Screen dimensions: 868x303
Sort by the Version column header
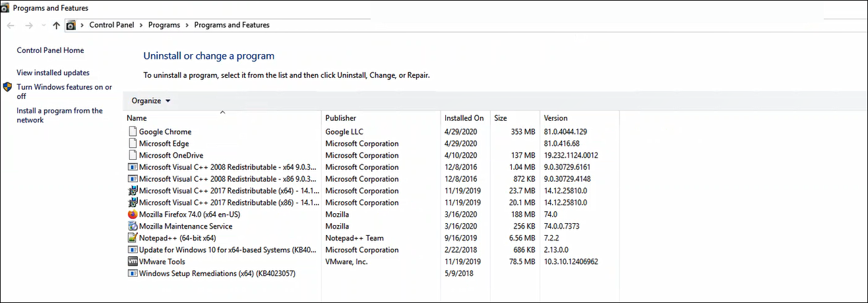click(x=580, y=118)
